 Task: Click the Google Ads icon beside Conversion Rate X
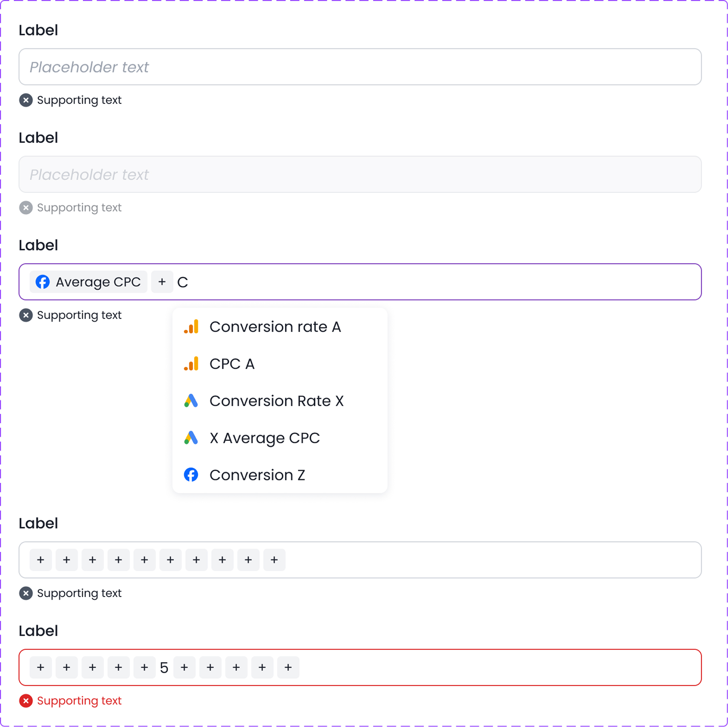(191, 401)
